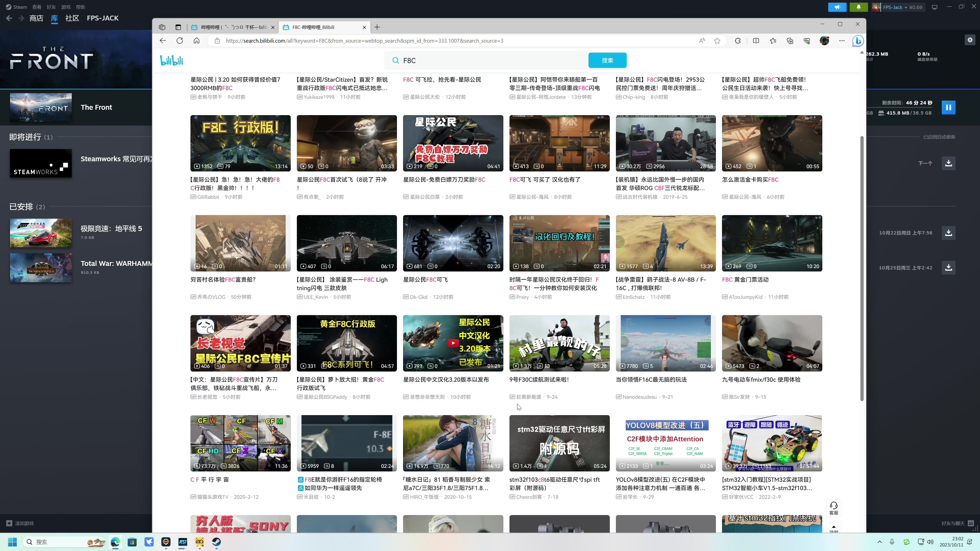Image resolution: width=980 pixels, height=551 pixels.
Task: Open Steam 好友与聊天 panel
Action: (x=957, y=523)
